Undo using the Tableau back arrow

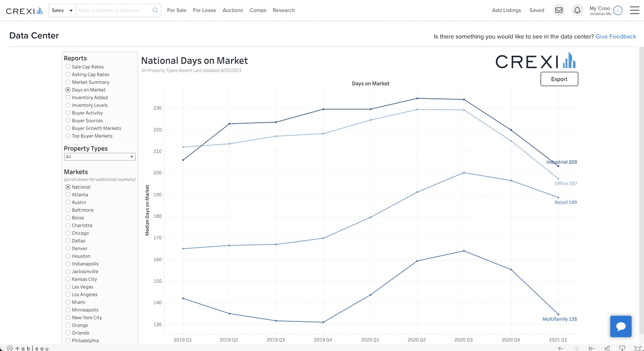click(560, 348)
